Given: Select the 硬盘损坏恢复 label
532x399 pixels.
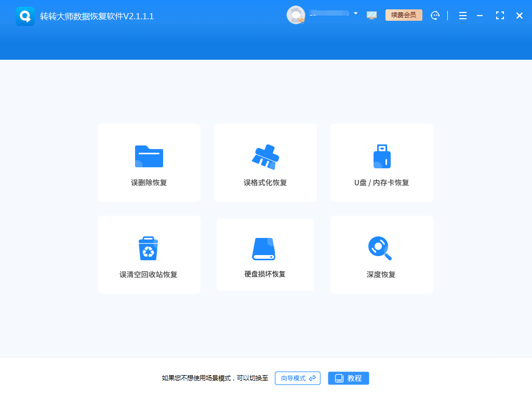Looking at the screenshot, I should pos(265,274).
